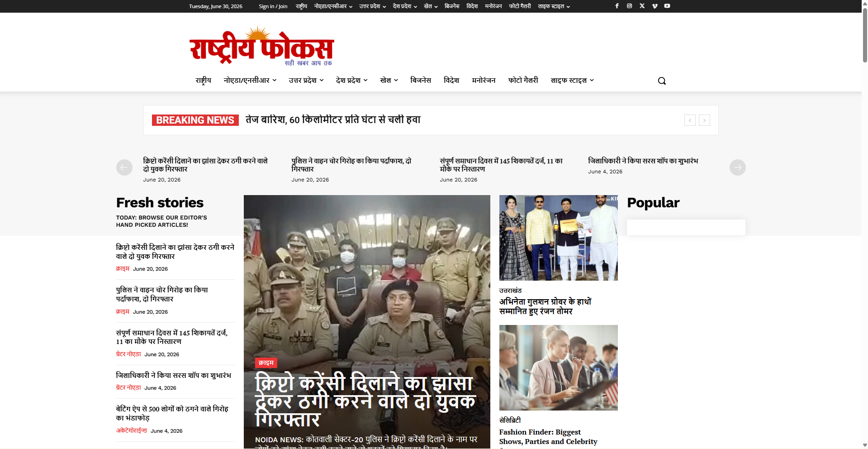
Task: Click ग्रेटर नोएडा tag under जिलाधिकारी Fresh story
Action: 128,387
